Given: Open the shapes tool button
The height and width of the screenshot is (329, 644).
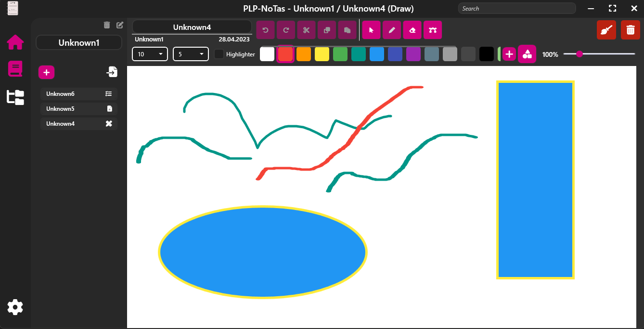Looking at the screenshot, I should click(527, 54).
